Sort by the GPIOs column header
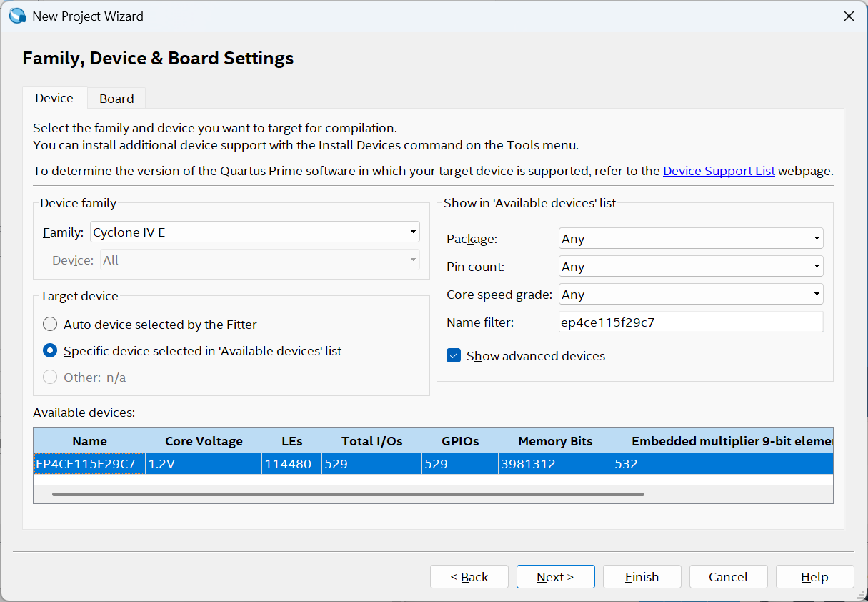Image resolution: width=868 pixels, height=602 pixels. point(460,441)
